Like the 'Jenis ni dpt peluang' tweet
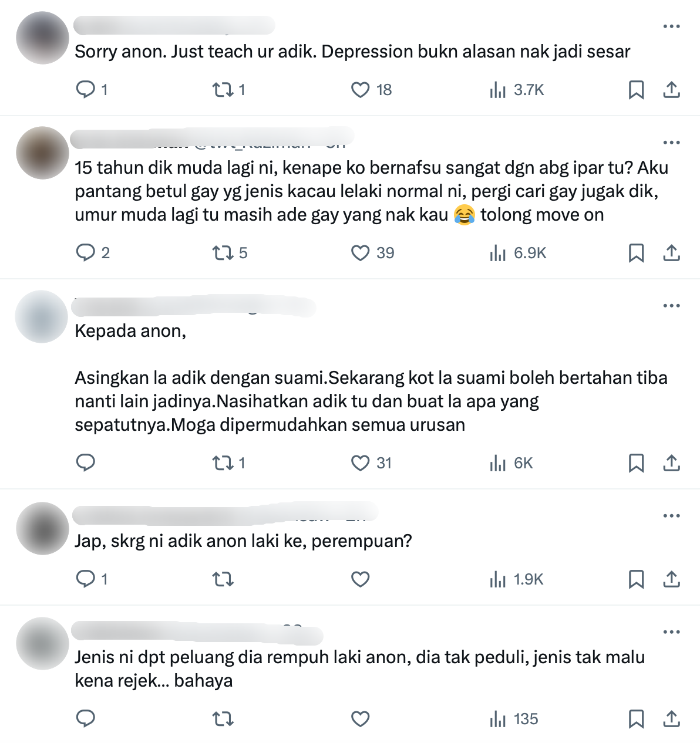The width and height of the screenshot is (700, 743). [x=360, y=719]
